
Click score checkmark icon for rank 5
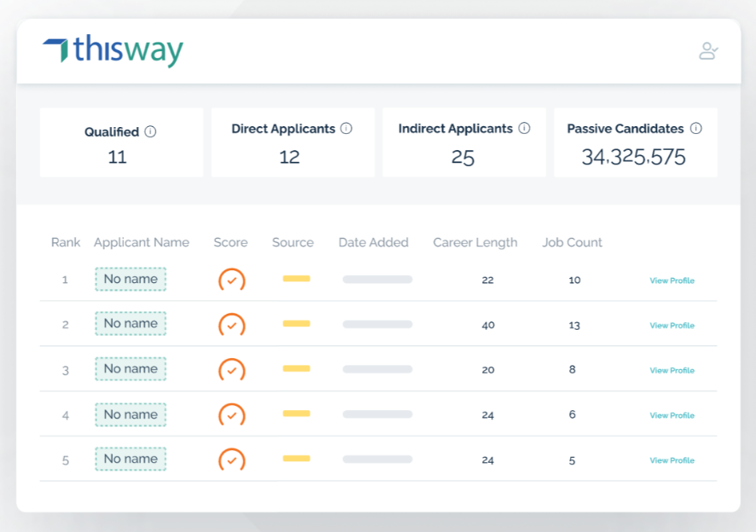[x=231, y=460]
